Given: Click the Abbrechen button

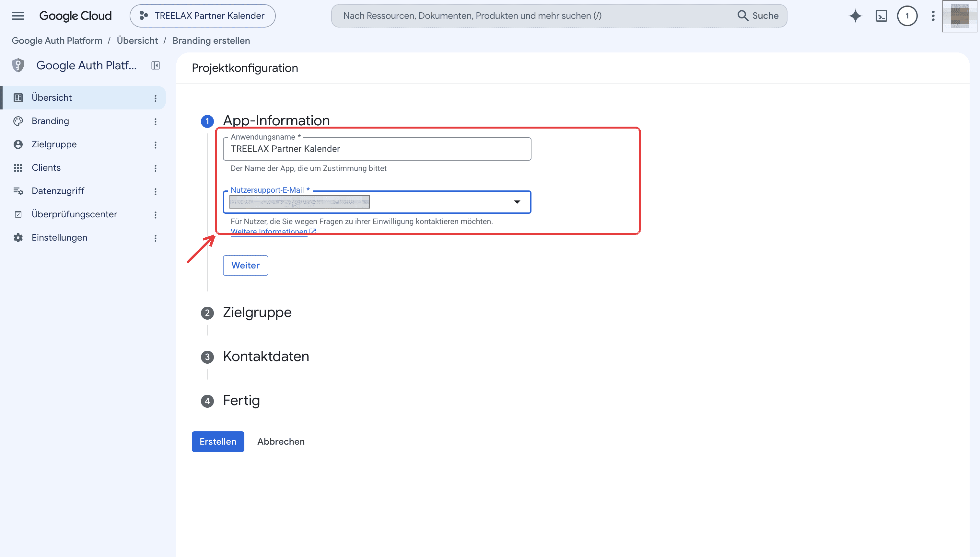Looking at the screenshot, I should pyautogui.click(x=281, y=442).
